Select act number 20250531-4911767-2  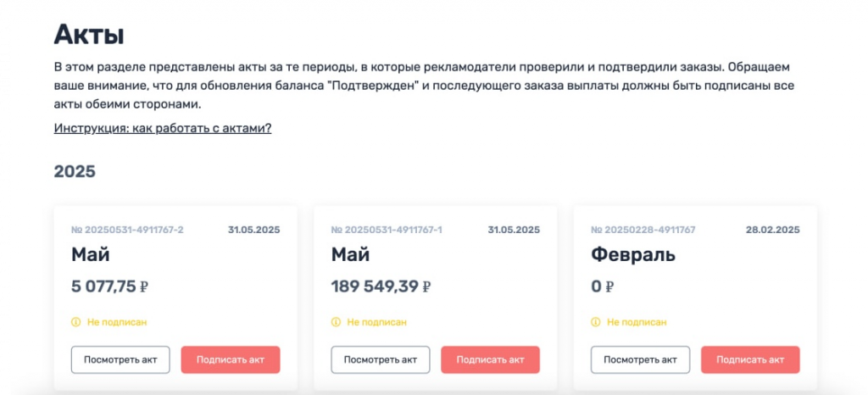pos(127,230)
